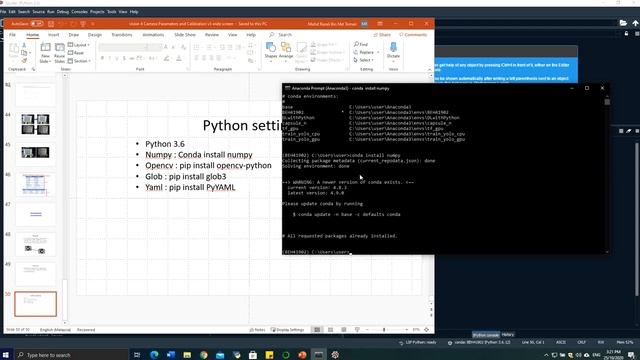Open Paragraph dialog launcher
The image size is (640, 360).
click(x=259, y=69)
